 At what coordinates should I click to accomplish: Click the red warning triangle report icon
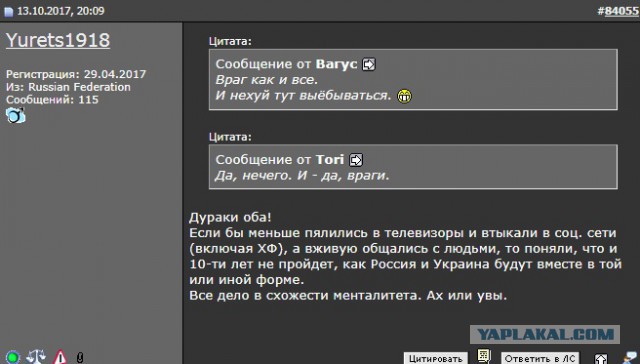(x=60, y=357)
